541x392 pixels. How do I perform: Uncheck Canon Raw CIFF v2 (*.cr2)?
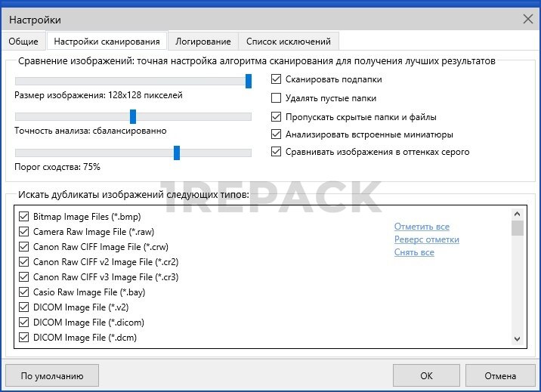[24, 262]
